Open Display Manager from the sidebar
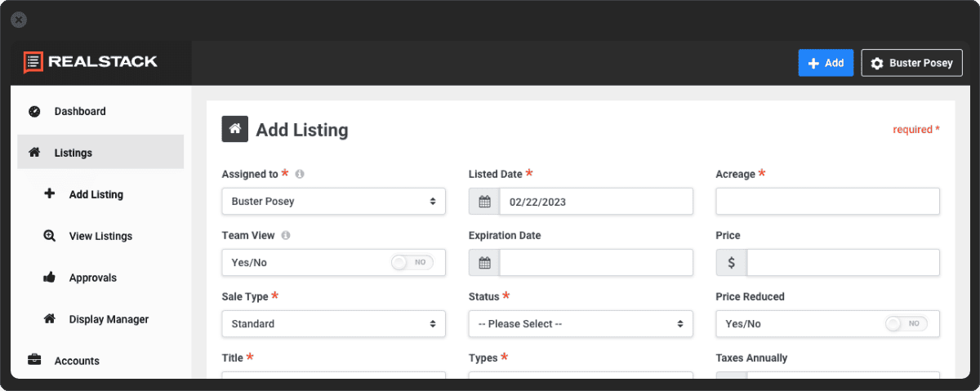Viewport: 980px width, 391px height. point(109,319)
